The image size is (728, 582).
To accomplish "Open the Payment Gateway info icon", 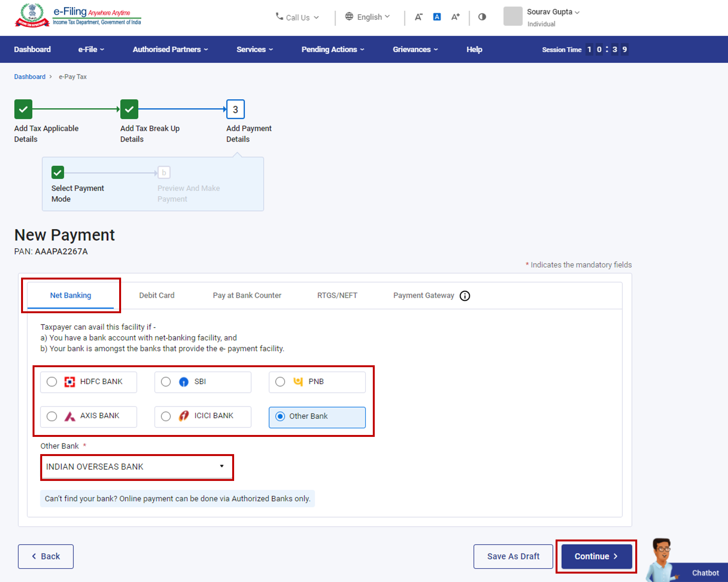I will point(464,296).
